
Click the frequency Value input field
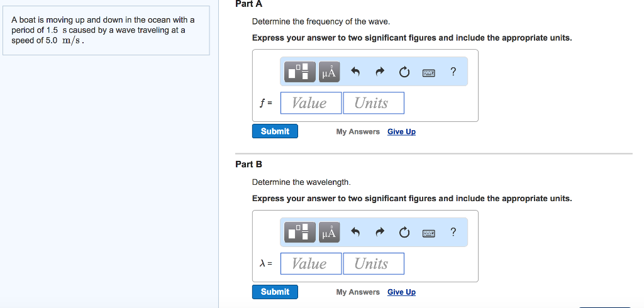pos(311,102)
